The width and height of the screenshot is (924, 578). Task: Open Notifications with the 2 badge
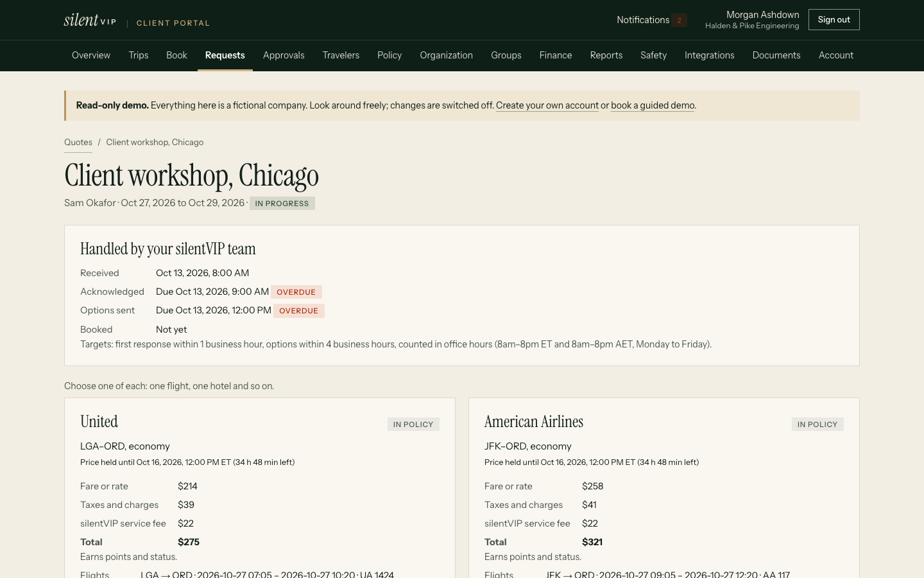(x=651, y=20)
